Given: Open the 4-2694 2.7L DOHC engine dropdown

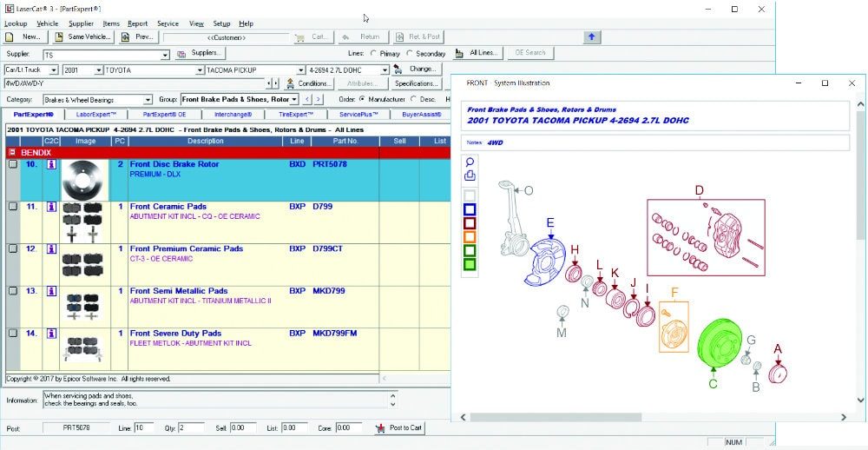Looking at the screenshot, I should point(385,70).
